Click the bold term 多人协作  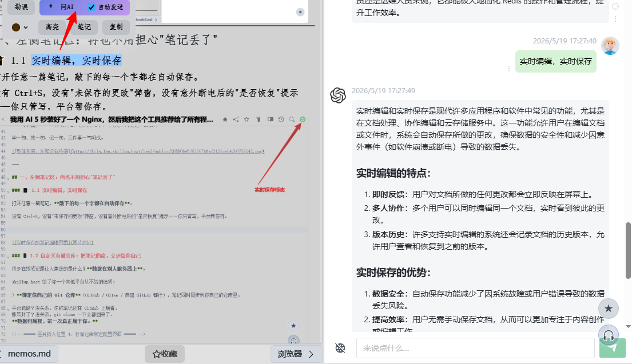click(388, 208)
